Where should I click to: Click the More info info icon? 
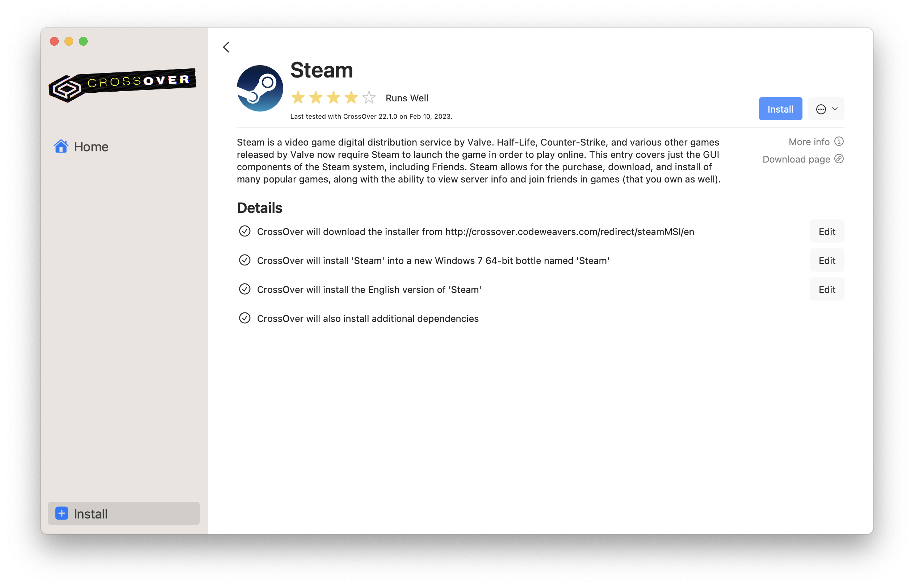click(x=840, y=142)
